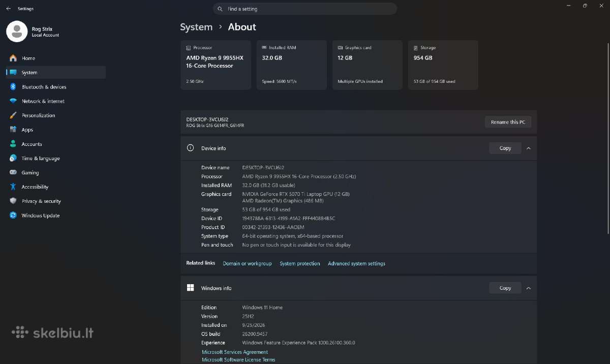Click the ROG Strix G16 model name text
610x364 pixels.
[x=215, y=125]
